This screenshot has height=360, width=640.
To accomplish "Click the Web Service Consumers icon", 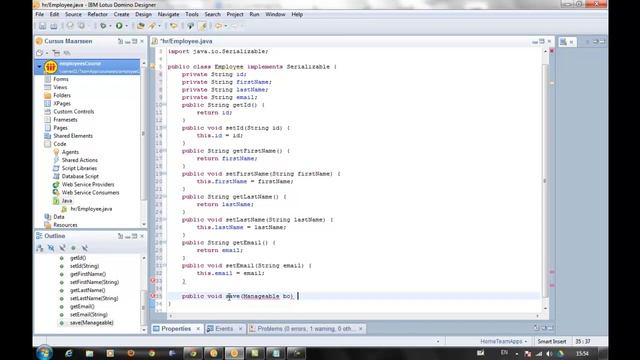I will [x=56, y=193].
